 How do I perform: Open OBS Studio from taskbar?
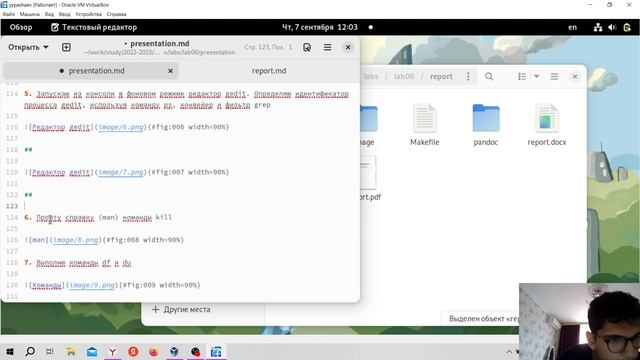coord(196,351)
